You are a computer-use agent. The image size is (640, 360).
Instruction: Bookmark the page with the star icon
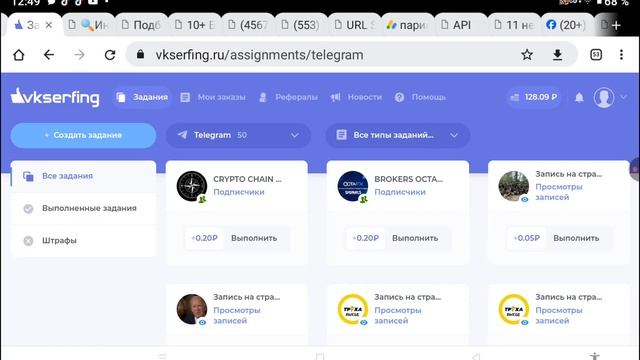point(527,54)
